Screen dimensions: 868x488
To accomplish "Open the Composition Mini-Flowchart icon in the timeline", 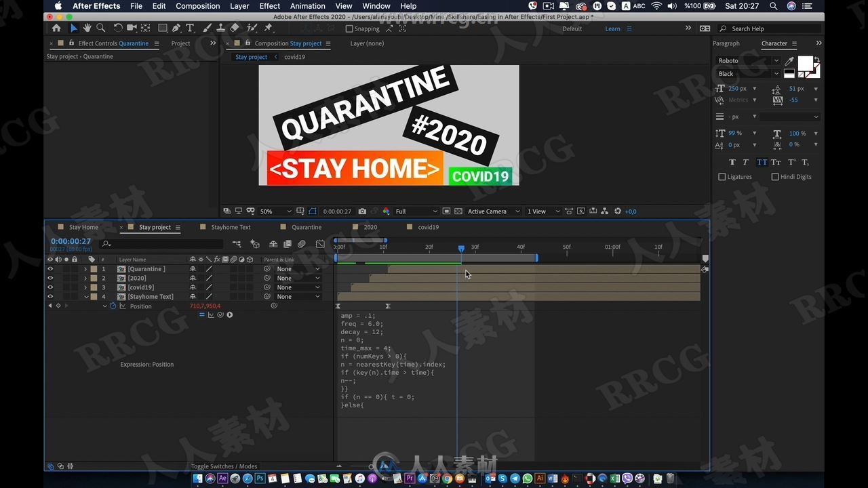I will pos(237,244).
